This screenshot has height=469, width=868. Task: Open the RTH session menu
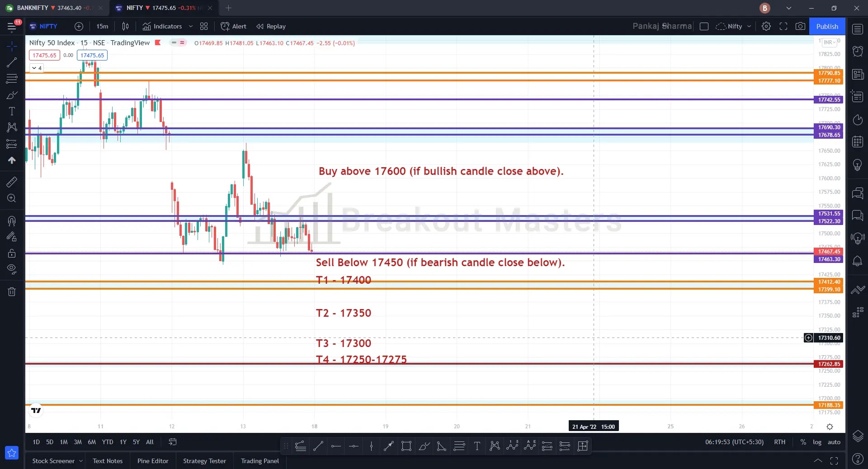[x=779, y=442]
